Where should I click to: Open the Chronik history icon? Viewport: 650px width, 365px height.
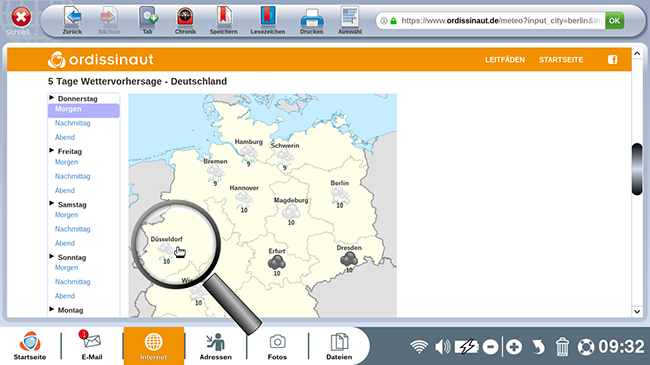pyautogui.click(x=185, y=17)
